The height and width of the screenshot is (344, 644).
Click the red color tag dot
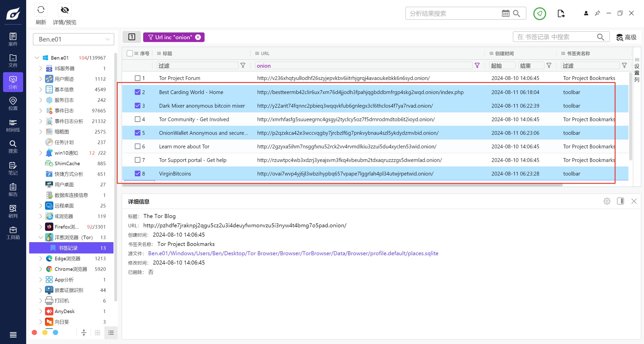[34, 333]
